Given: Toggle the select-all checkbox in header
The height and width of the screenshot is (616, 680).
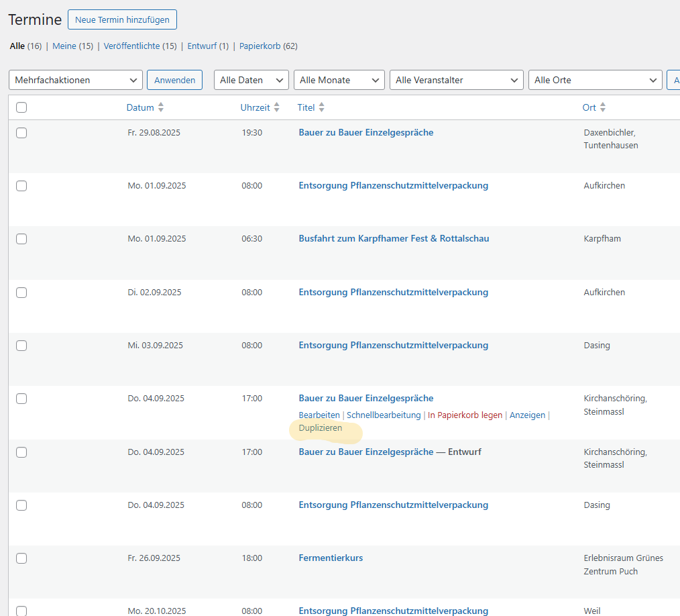Looking at the screenshot, I should point(21,107).
